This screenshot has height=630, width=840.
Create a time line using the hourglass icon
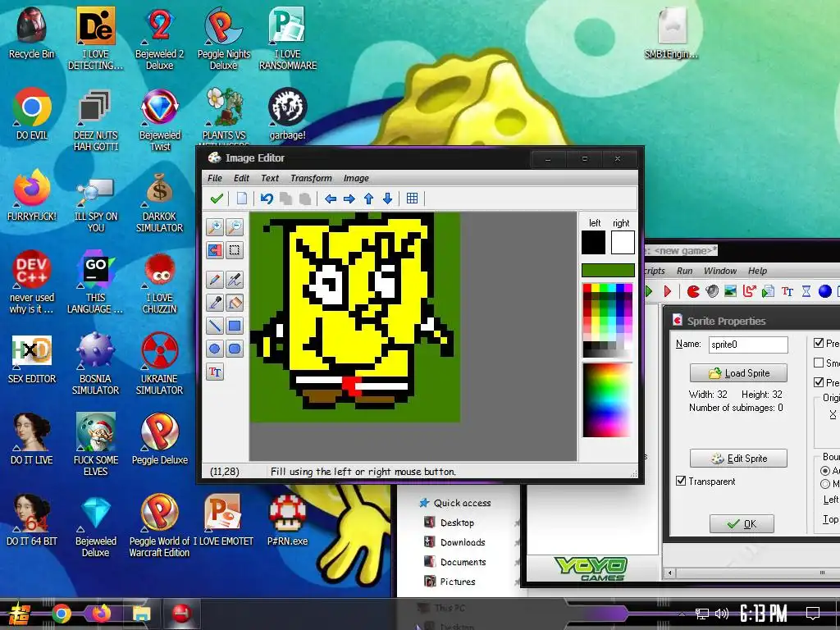tap(806, 291)
